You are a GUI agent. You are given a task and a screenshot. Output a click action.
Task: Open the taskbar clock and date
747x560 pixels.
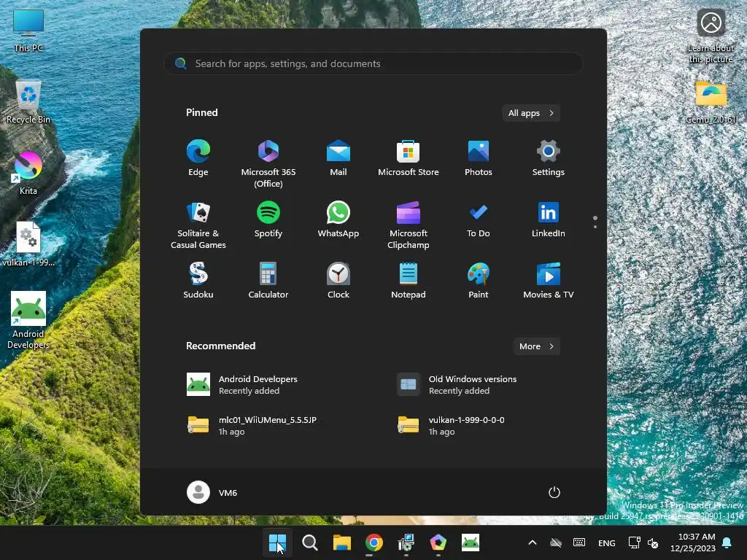pyautogui.click(x=693, y=542)
